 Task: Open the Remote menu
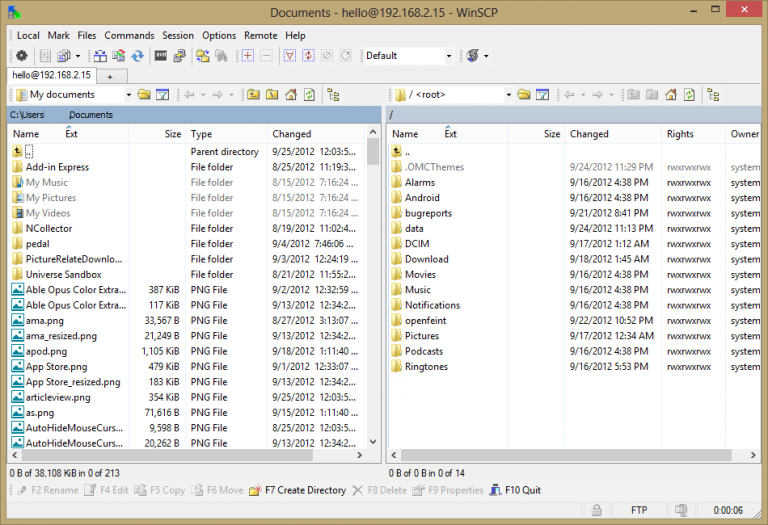click(x=261, y=35)
